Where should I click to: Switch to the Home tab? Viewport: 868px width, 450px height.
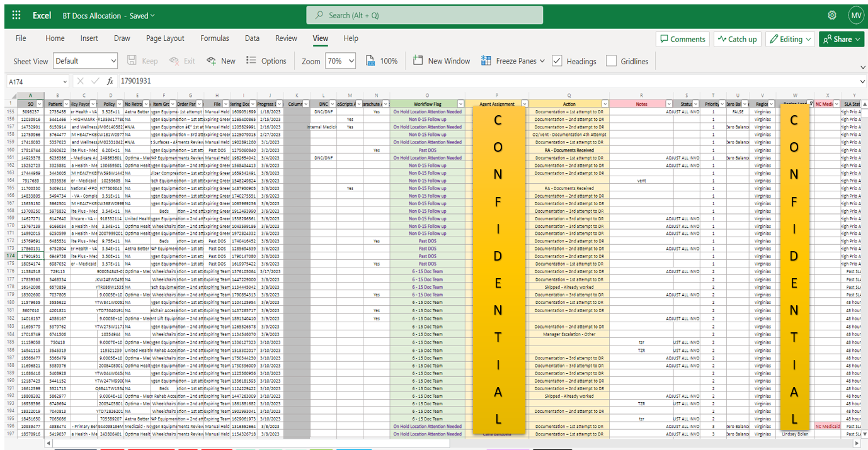55,38
